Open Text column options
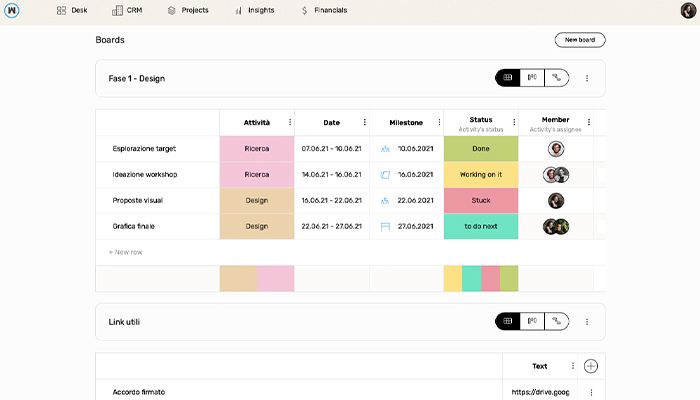Screen dimensions: 700x400 tap(573, 366)
